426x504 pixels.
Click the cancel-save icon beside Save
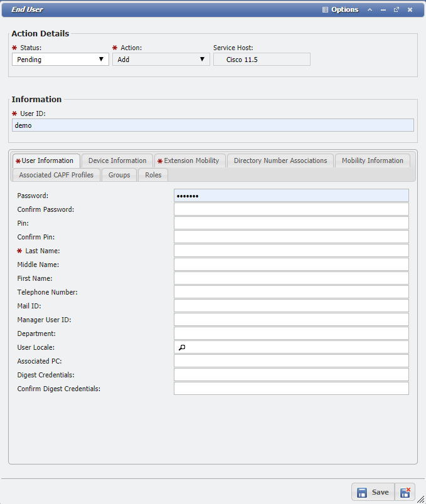click(x=405, y=492)
